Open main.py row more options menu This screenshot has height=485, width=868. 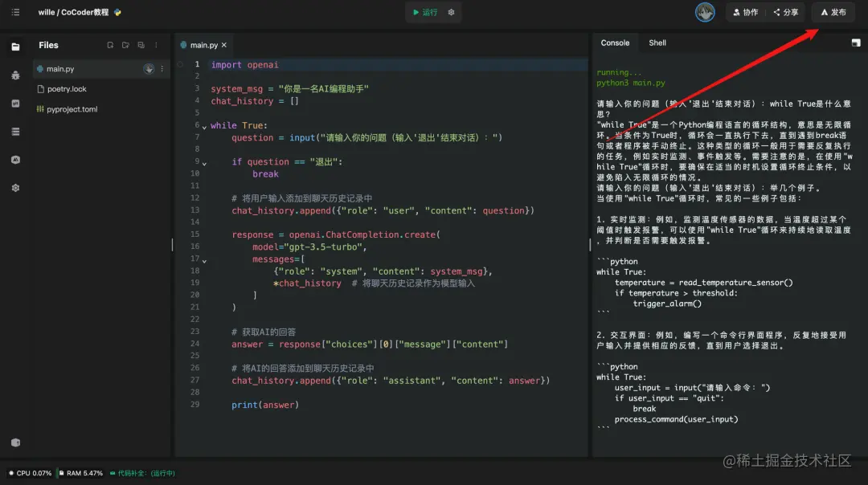click(162, 69)
